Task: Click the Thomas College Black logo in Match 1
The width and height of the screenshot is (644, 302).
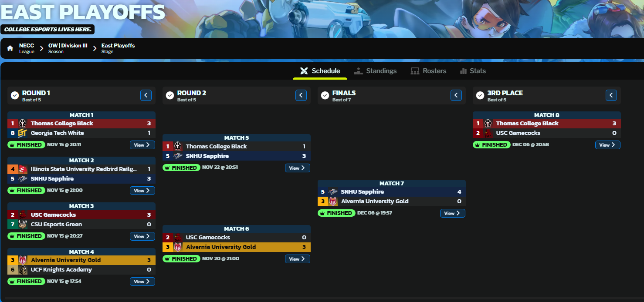Action: click(23, 123)
